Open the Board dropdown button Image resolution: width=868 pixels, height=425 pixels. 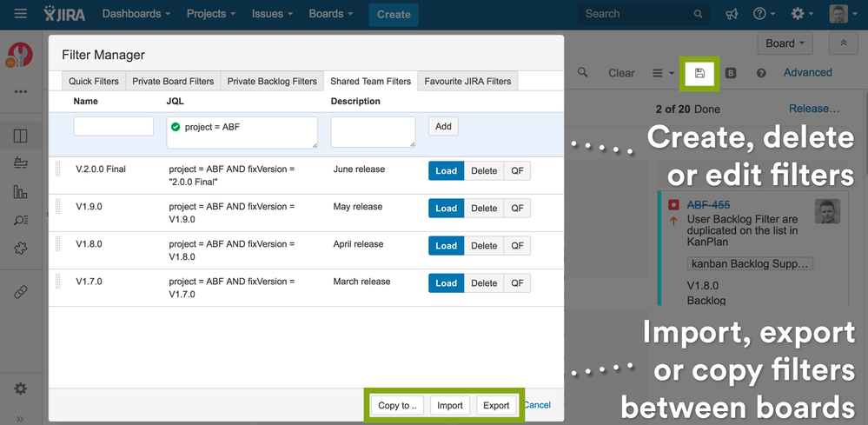click(785, 43)
